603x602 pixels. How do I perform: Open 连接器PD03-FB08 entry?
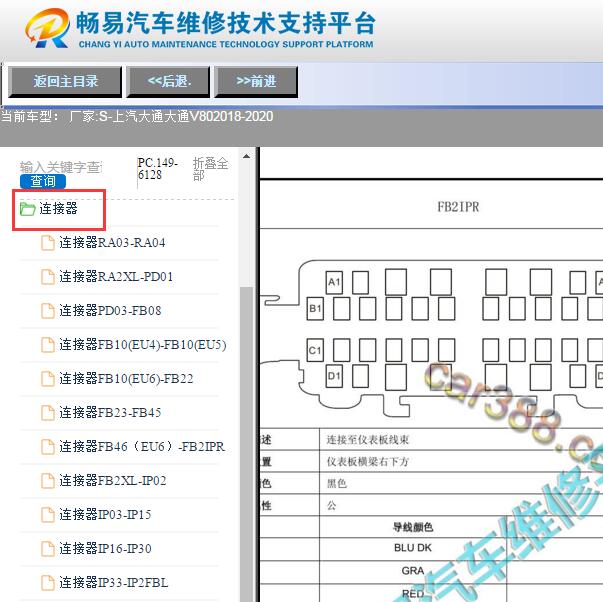[x=110, y=311]
